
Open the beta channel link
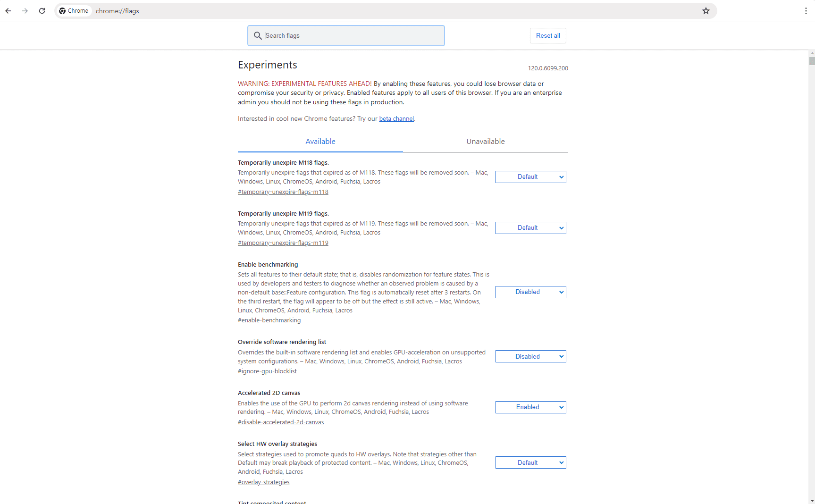(396, 119)
